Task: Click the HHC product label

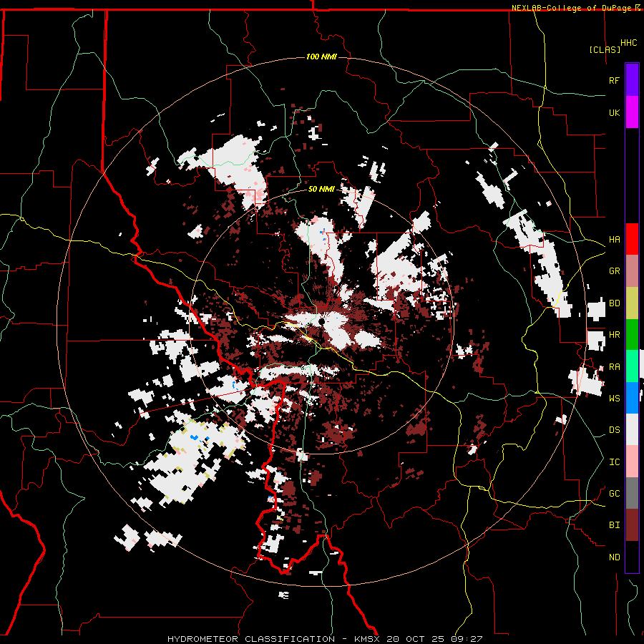Action: click(628, 43)
